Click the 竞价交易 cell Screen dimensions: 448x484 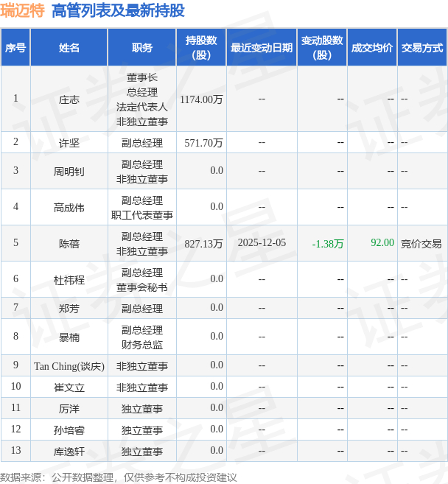(421, 244)
